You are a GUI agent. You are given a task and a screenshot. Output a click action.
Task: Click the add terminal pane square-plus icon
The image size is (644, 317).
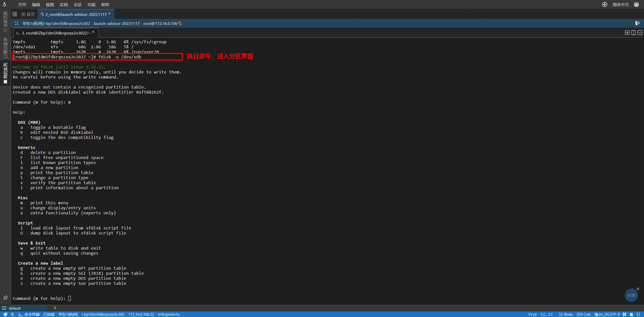click(x=627, y=32)
